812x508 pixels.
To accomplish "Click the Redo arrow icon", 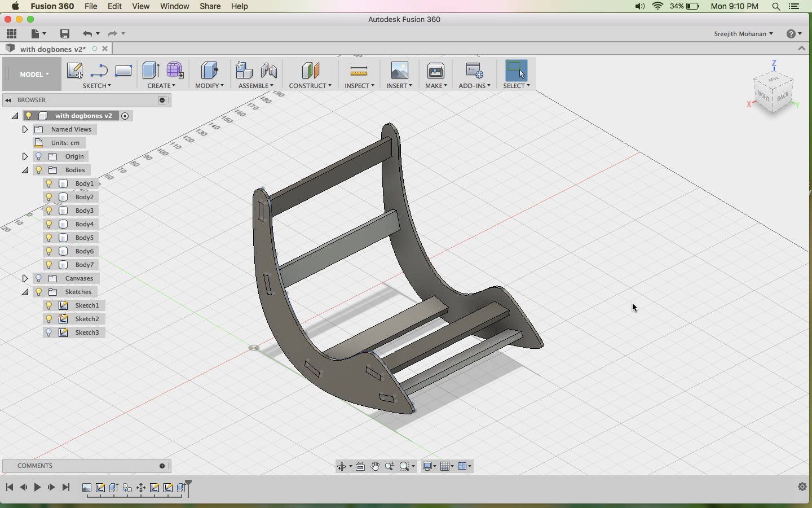I will pyautogui.click(x=112, y=33).
